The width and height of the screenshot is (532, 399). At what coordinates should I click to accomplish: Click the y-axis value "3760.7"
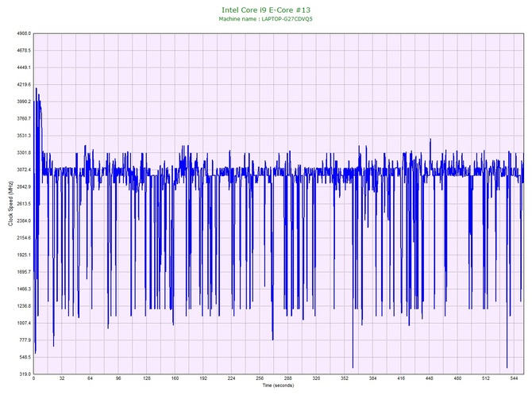pyautogui.click(x=24, y=119)
